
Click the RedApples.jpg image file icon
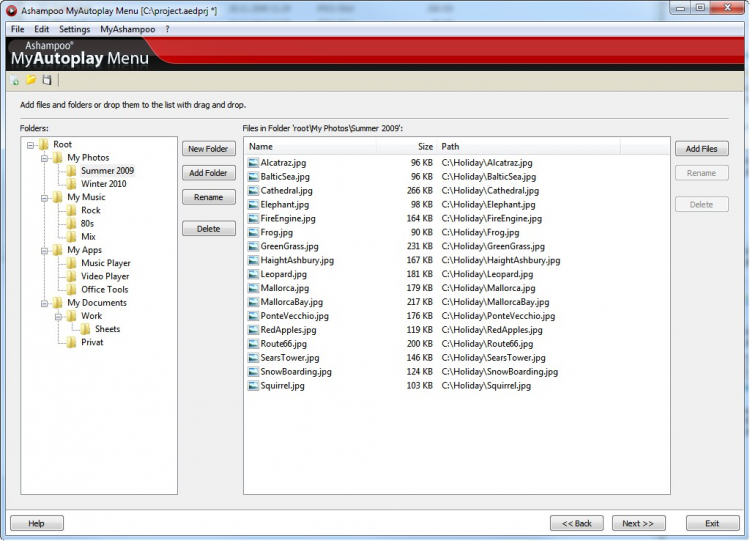coord(253,330)
